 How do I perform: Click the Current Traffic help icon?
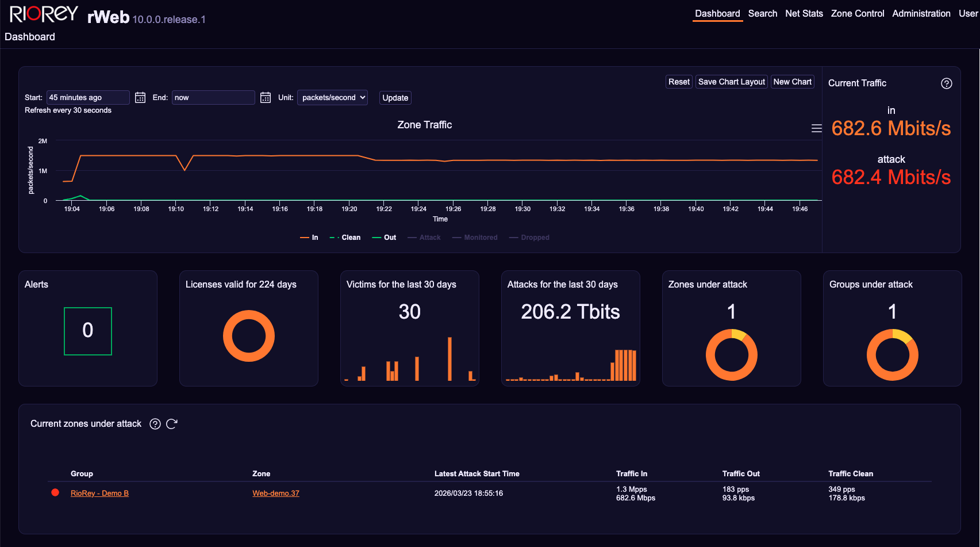pyautogui.click(x=947, y=83)
